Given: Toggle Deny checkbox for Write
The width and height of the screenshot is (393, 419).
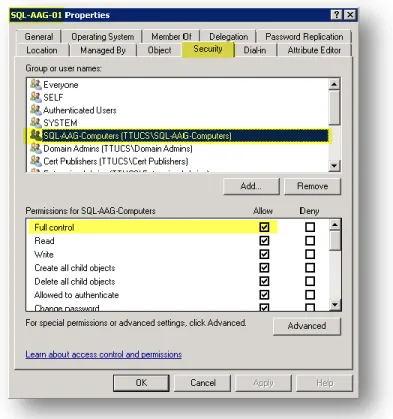Looking at the screenshot, I should click(310, 254).
